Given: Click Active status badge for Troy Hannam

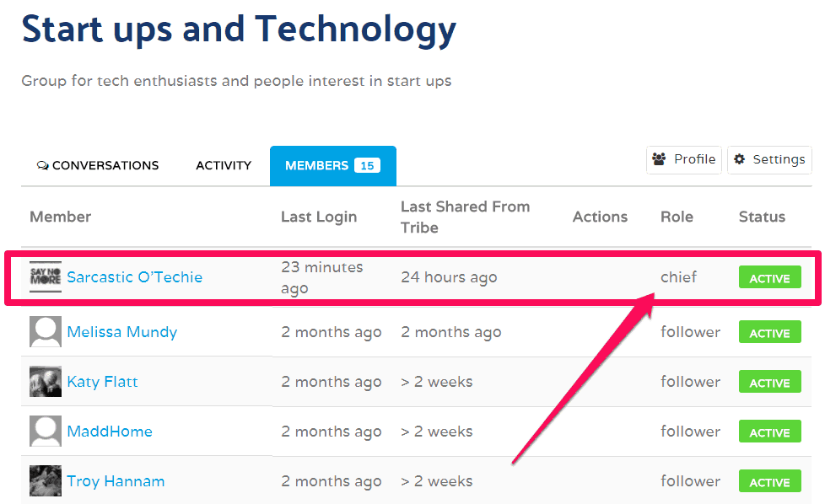Looking at the screenshot, I should [769, 482].
